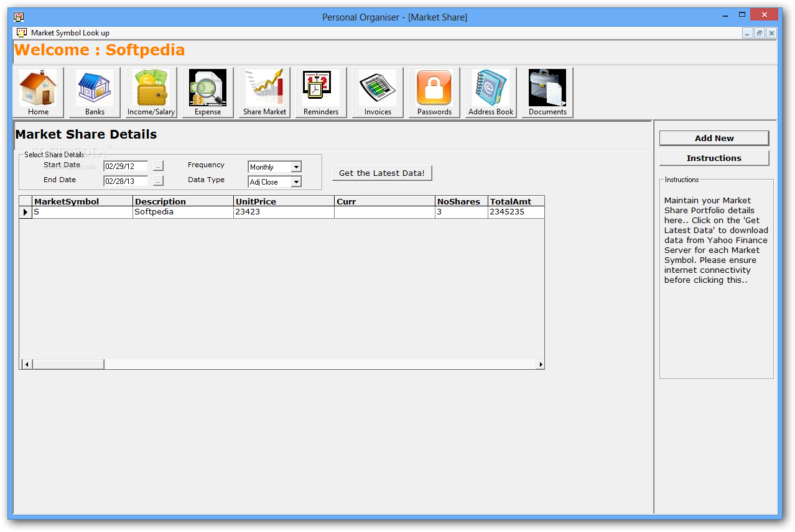Open the Start Date picker button
Image resolution: width=795 pixels, height=532 pixels.
[x=158, y=166]
